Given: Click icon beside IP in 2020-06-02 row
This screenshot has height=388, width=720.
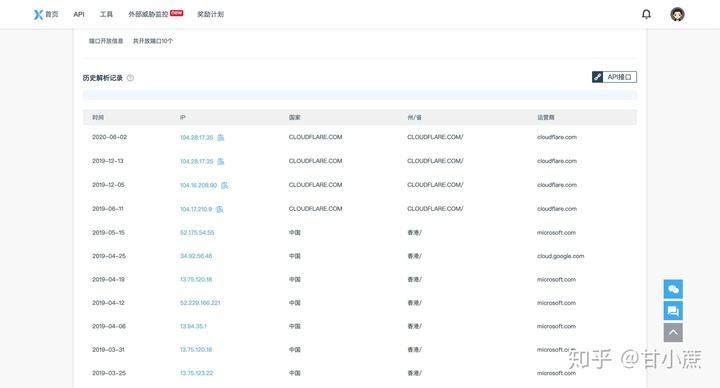Looking at the screenshot, I should pyautogui.click(x=221, y=137).
